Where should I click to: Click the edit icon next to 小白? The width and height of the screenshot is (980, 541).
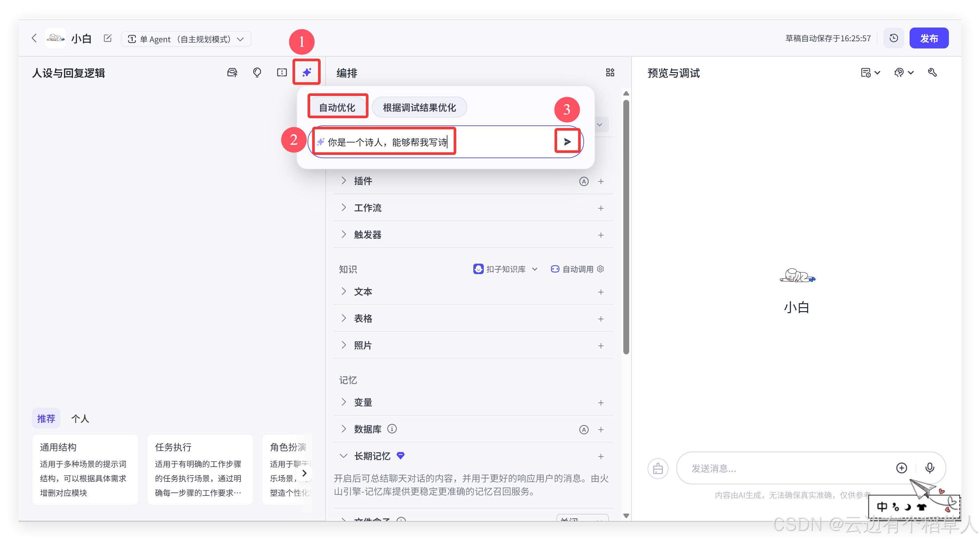point(108,38)
